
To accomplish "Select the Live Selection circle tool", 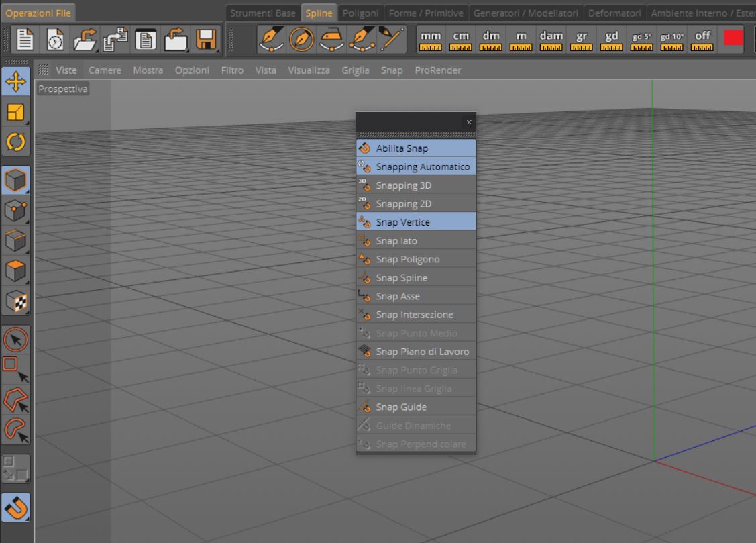I will (x=15, y=340).
